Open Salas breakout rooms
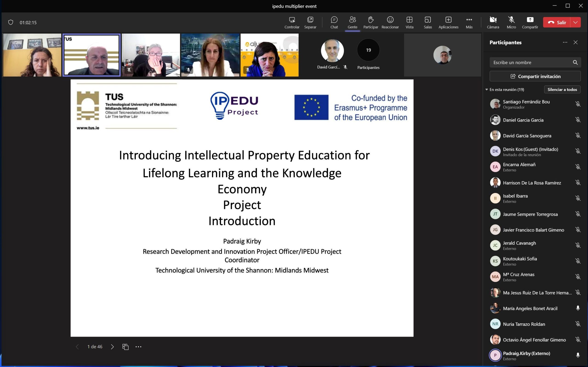Screen dimensions: 588x367 point(427,22)
